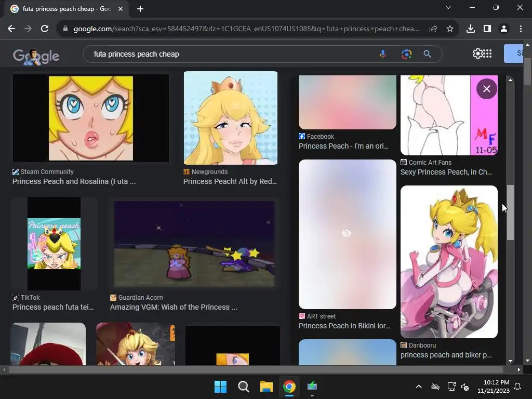The width and height of the screenshot is (532, 399).
Task: Open the app right of Chrome on taskbar
Action: (312, 386)
